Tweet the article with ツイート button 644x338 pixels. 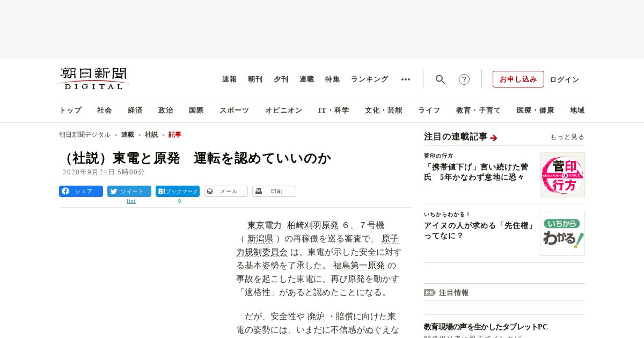tap(129, 192)
